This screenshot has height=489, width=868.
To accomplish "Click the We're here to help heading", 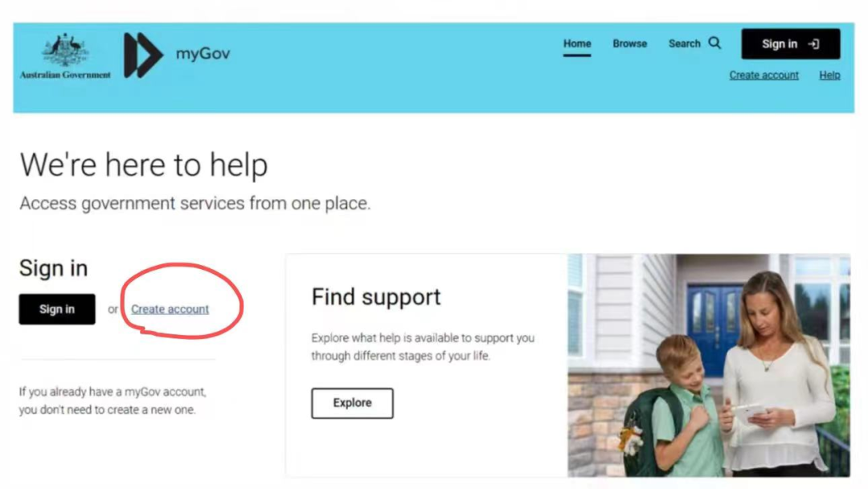I will [x=144, y=165].
